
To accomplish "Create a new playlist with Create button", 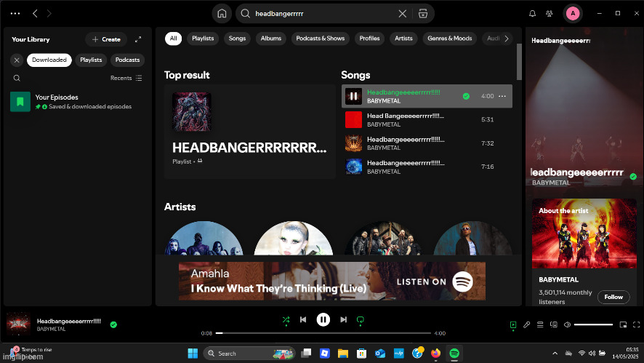I will pyautogui.click(x=106, y=39).
